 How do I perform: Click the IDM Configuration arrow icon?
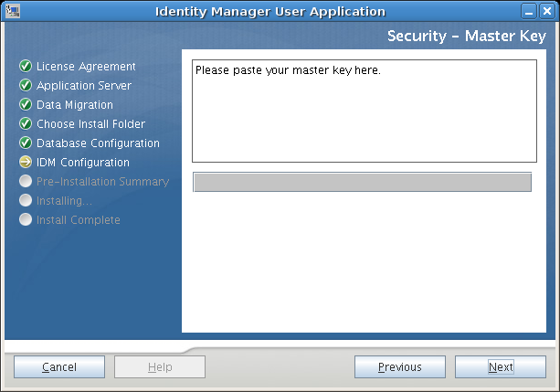(x=26, y=163)
